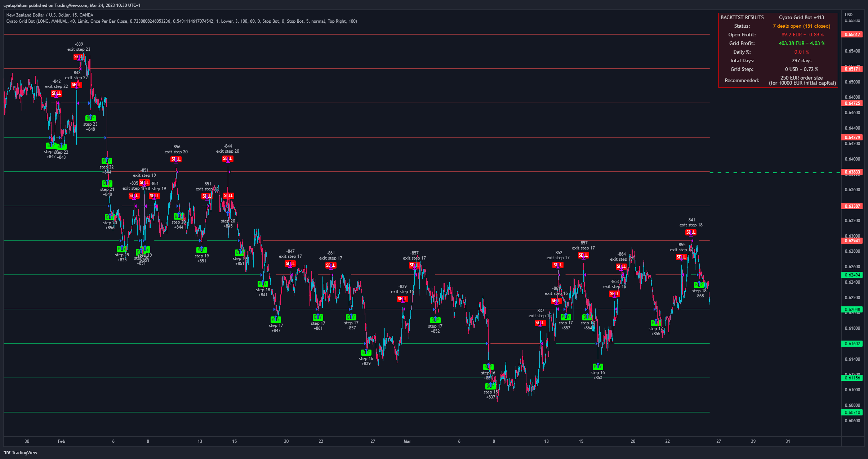This screenshot has height=459, width=868.
Task: Select the SELL marker with -839 exit step 16
Action: pyautogui.click(x=402, y=299)
